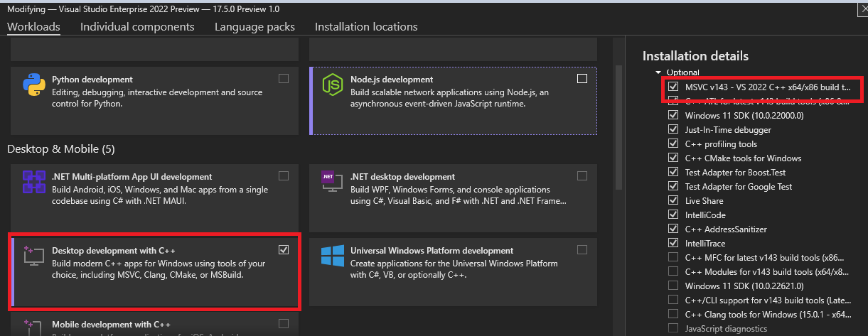The image size is (868, 336).
Task: Click the "Desktop & Mobile (5)" section heading
Action: tap(61, 149)
